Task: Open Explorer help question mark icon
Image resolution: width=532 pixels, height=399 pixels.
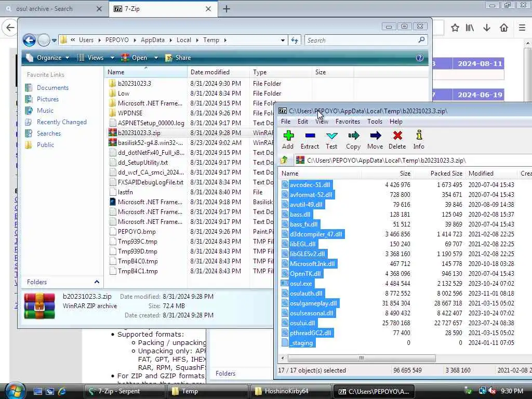Action: [420, 58]
